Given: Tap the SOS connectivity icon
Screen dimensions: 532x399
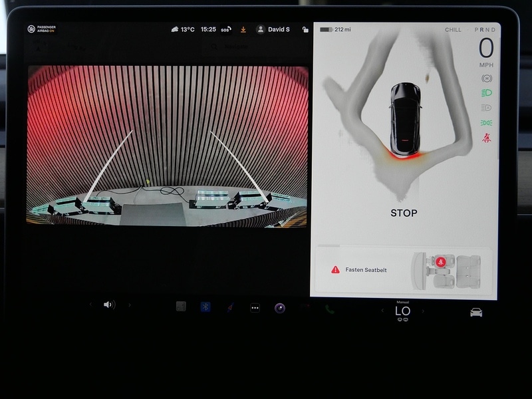Looking at the screenshot, I should 225,30.
